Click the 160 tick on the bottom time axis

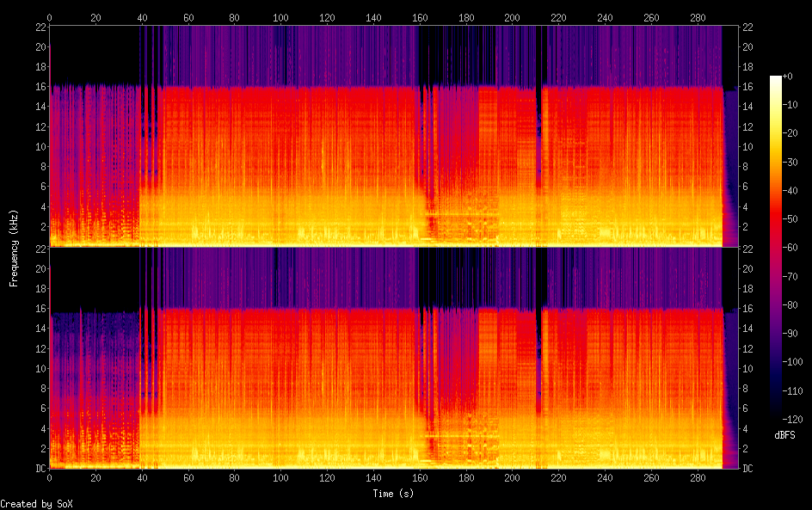(420, 477)
